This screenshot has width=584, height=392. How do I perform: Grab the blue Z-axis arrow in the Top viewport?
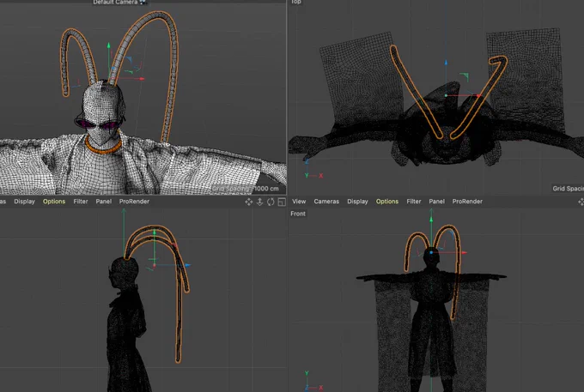pyautogui.click(x=446, y=63)
